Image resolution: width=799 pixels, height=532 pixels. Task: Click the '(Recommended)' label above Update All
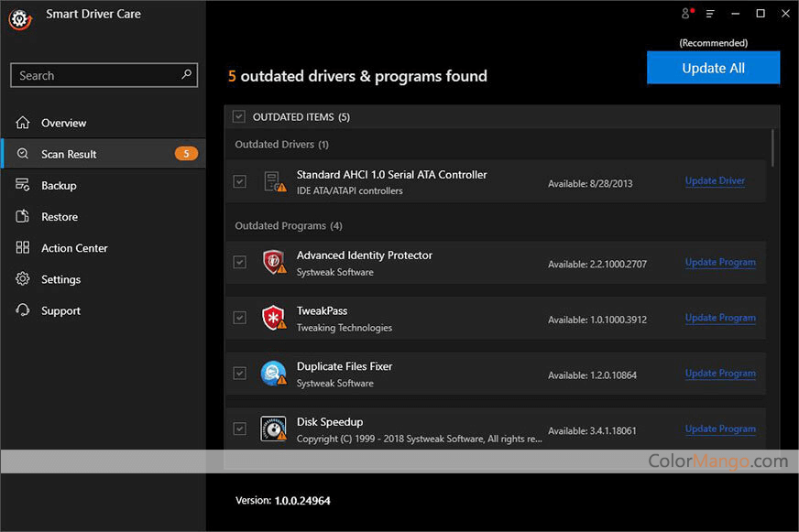click(x=714, y=43)
